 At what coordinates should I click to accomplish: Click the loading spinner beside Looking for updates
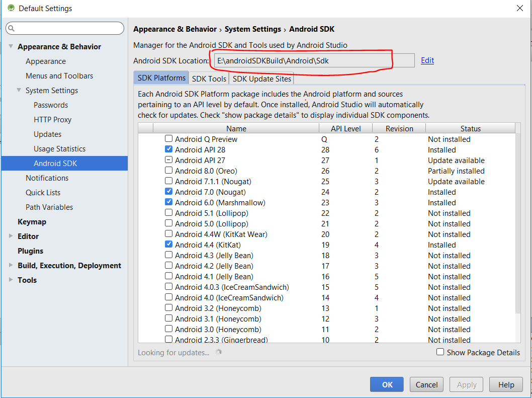(217, 353)
